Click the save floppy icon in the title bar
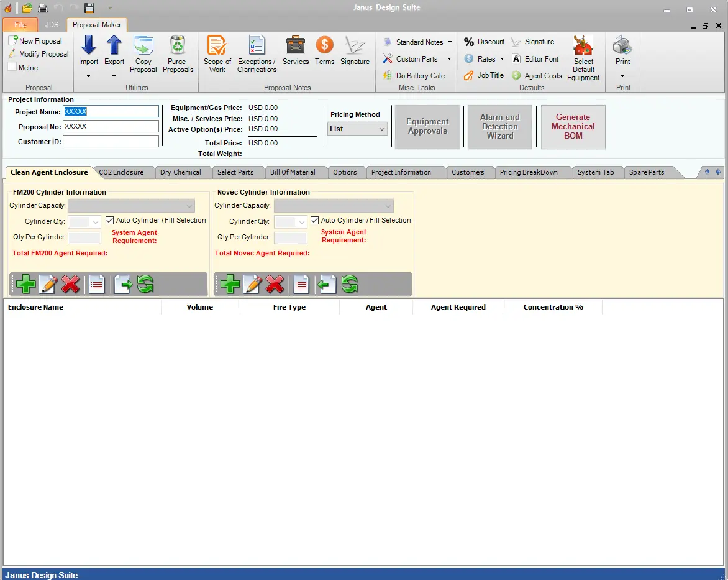 tap(89, 8)
